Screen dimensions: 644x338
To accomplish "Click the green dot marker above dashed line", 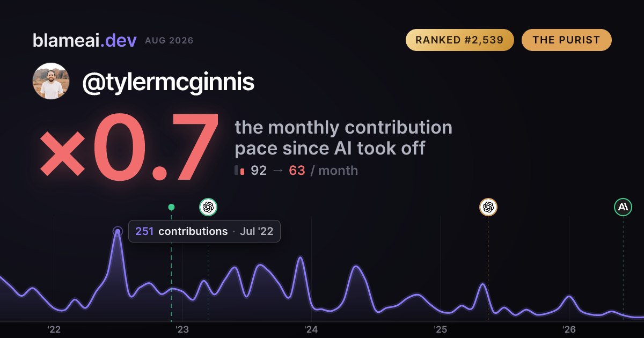I will tap(171, 207).
